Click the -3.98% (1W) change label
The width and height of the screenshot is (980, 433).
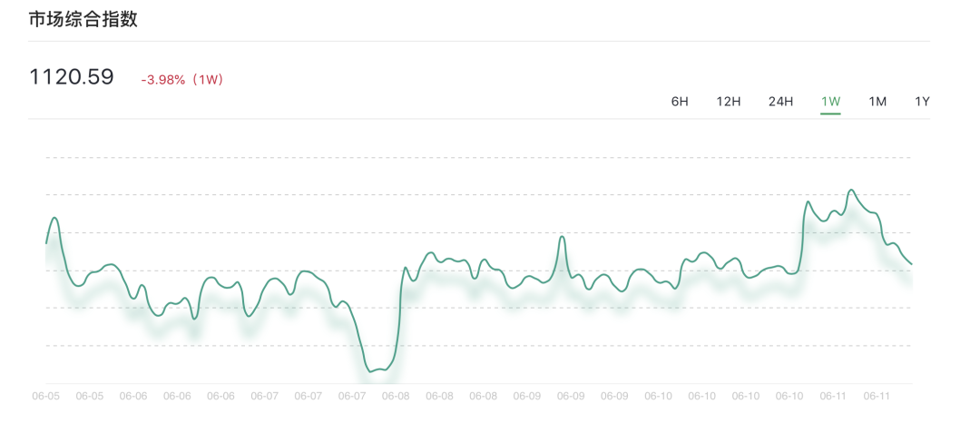(x=181, y=80)
